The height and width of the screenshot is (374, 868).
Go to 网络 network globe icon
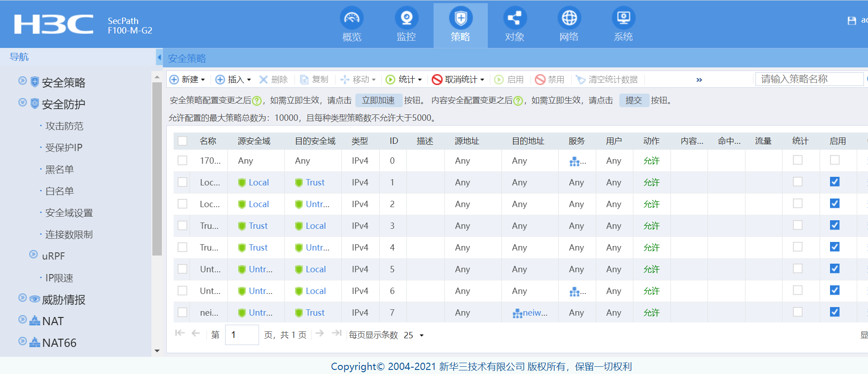569,19
